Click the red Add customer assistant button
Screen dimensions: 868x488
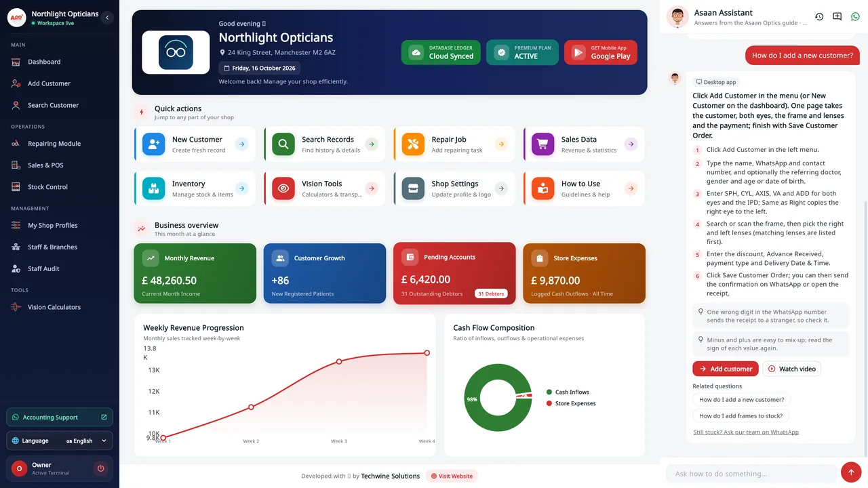point(726,369)
